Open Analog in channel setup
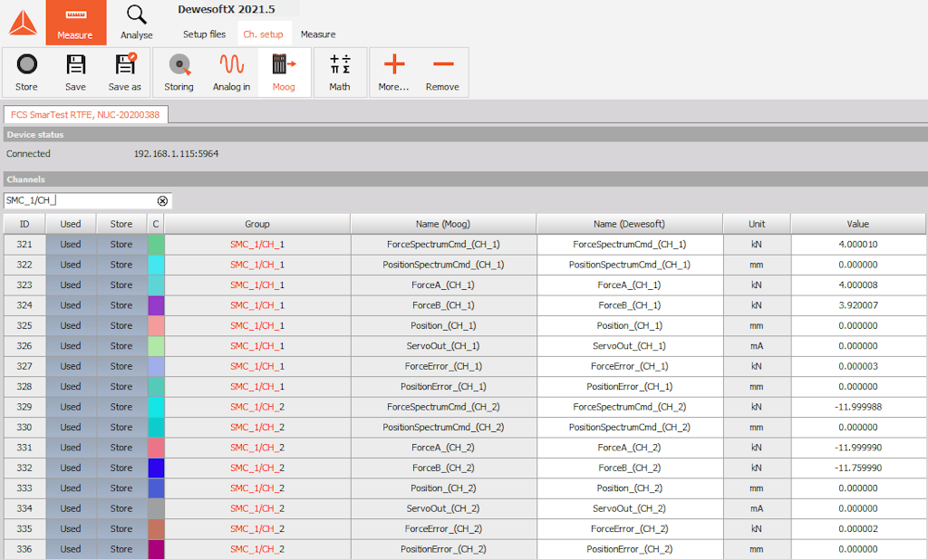The width and height of the screenshot is (928, 560). [x=231, y=72]
